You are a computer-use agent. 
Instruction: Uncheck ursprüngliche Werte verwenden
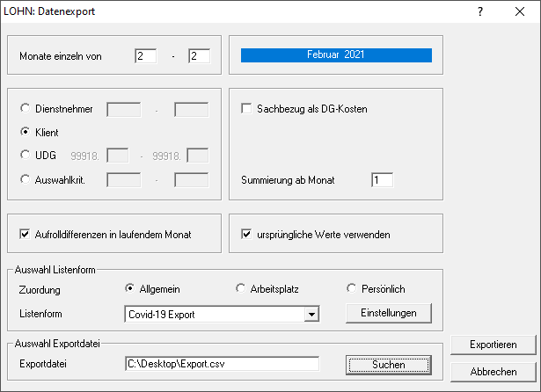pos(247,235)
